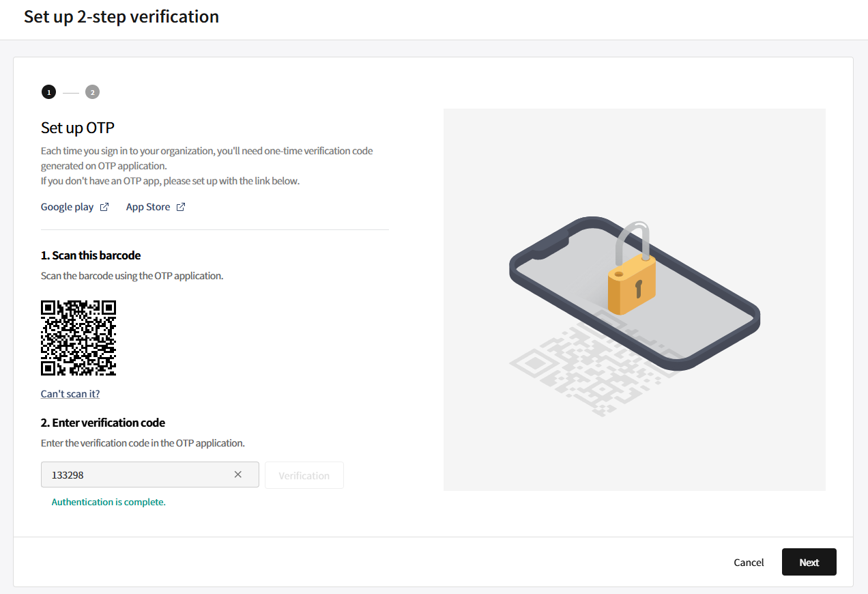Click the external-link icon beside Google play
The height and width of the screenshot is (594, 868).
click(104, 207)
